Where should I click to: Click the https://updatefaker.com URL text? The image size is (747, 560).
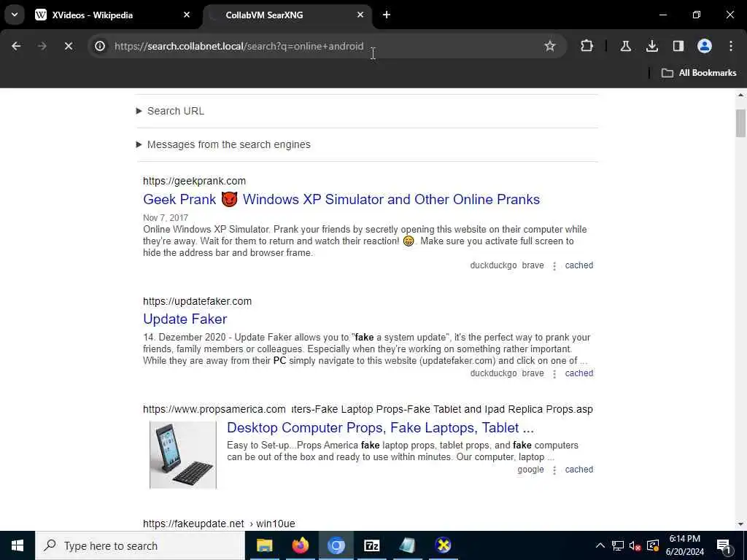197,301
